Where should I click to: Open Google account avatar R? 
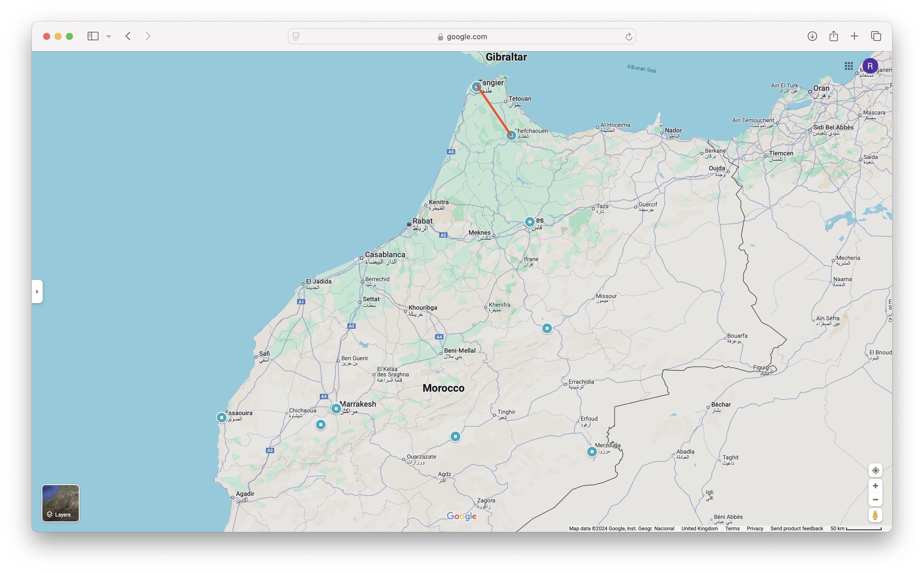870,66
